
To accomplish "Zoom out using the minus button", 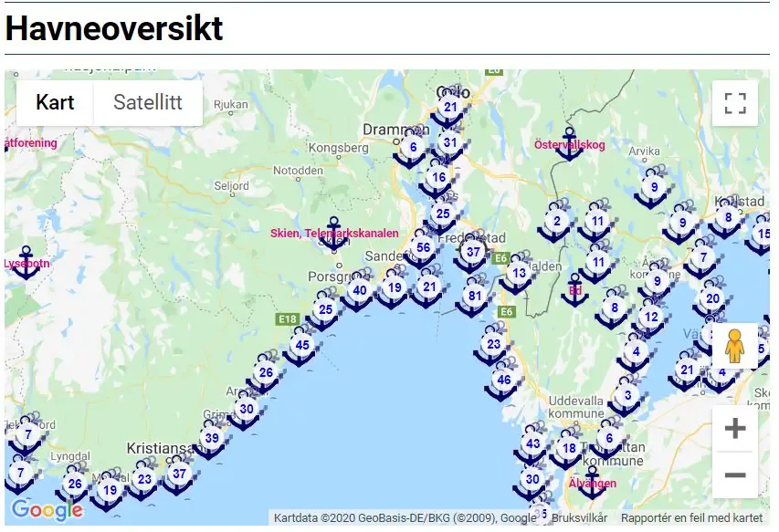I will tap(733, 474).
